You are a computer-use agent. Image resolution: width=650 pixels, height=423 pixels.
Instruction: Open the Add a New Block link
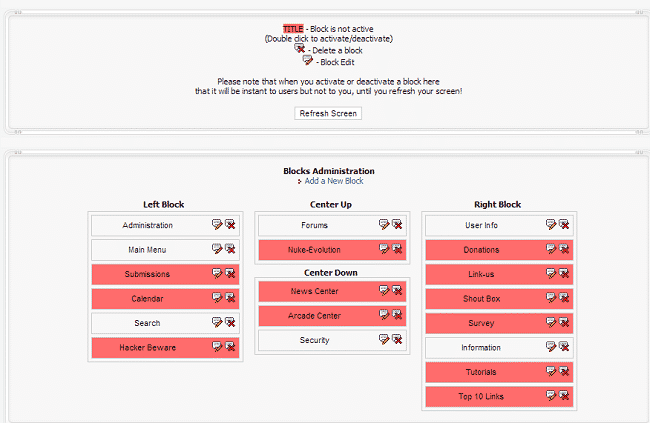coord(334,181)
